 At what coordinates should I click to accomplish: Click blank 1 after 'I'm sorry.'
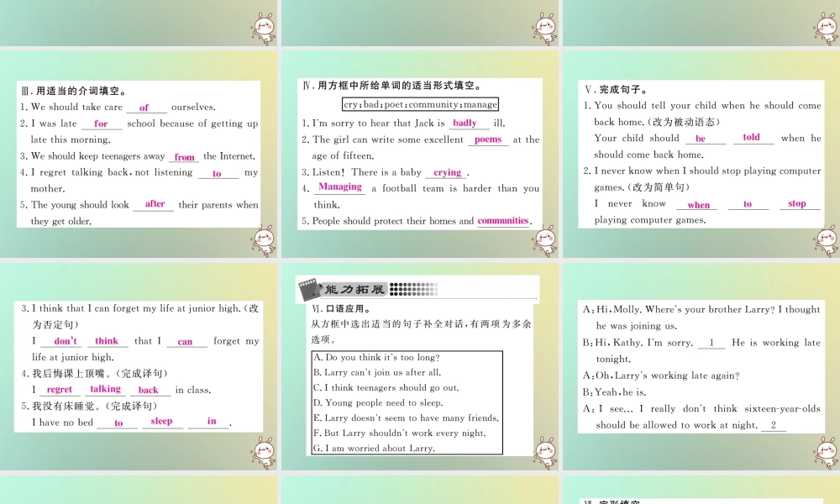[711, 343]
